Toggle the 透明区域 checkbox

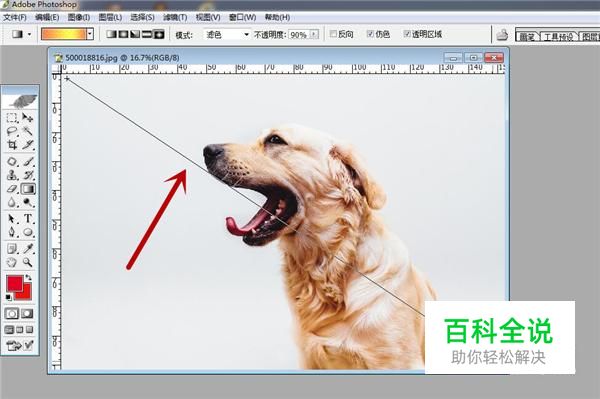pyautogui.click(x=407, y=34)
